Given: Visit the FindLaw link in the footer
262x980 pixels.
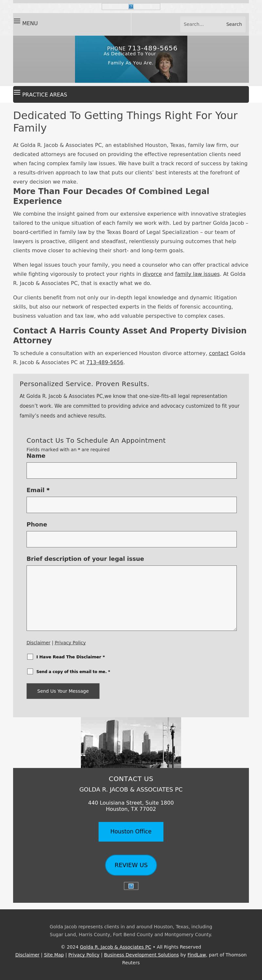Looking at the screenshot, I should tap(196, 954).
